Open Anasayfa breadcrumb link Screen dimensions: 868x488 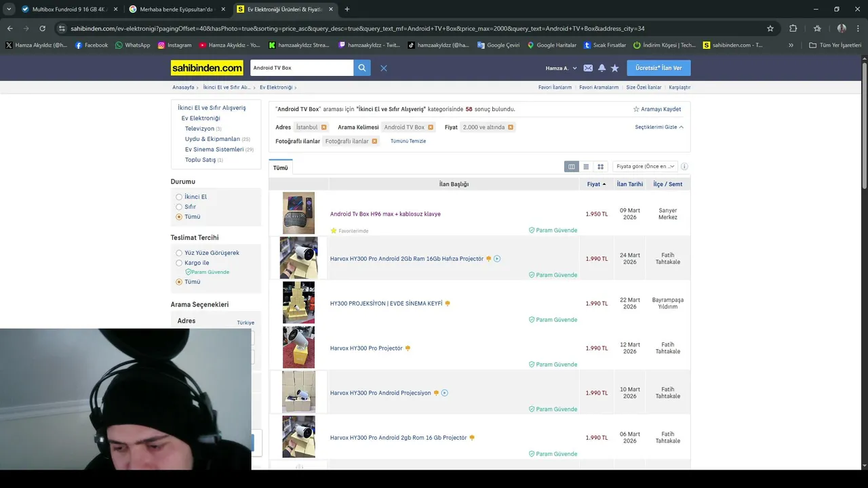coord(183,87)
